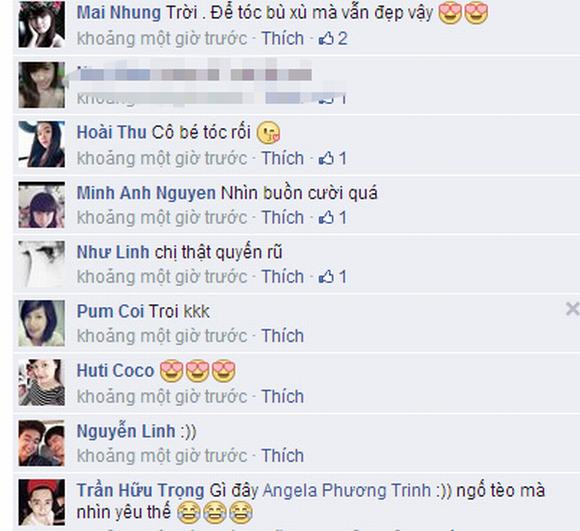Visit the tagged Angela Phương Trinh profile
This screenshot has width=580, height=531.
click(347, 491)
